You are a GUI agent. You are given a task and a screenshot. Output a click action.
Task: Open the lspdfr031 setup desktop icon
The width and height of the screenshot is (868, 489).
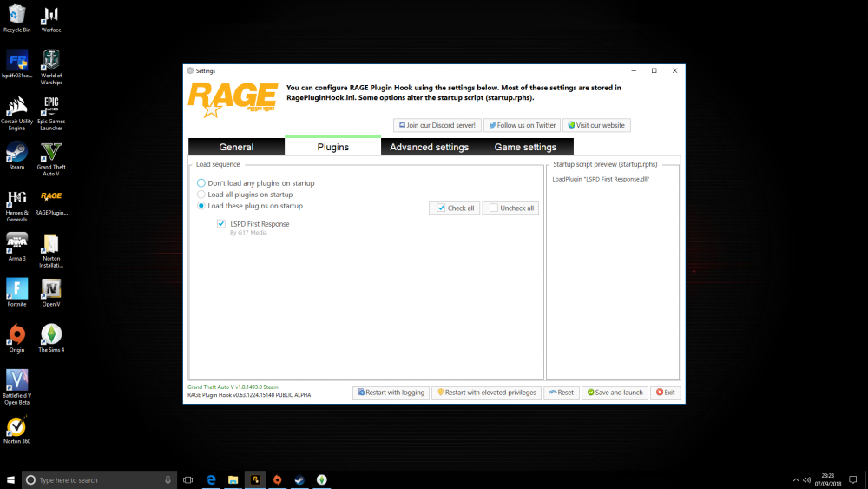(x=16, y=63)
